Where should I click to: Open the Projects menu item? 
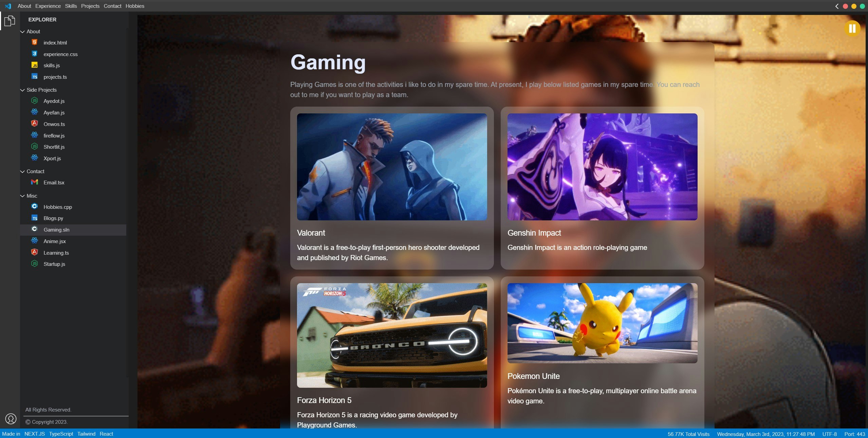[x=90, y=6]
